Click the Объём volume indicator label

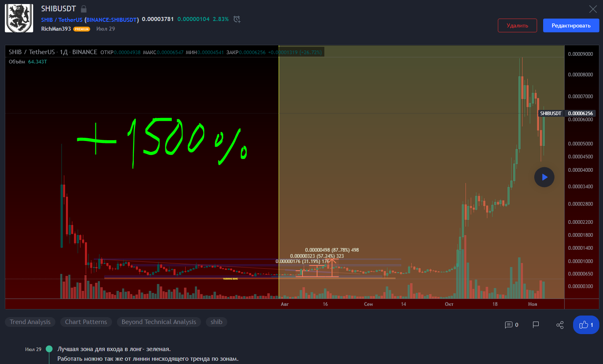click(17, 62)
